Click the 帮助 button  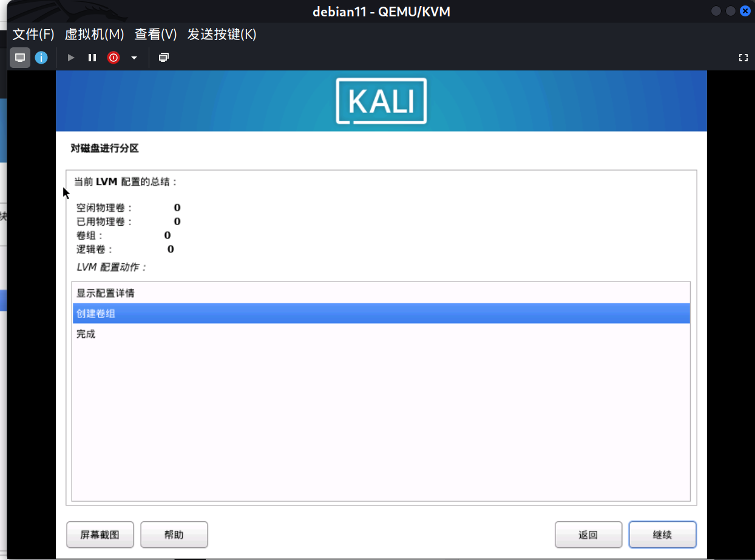click(x=174, y=535)
